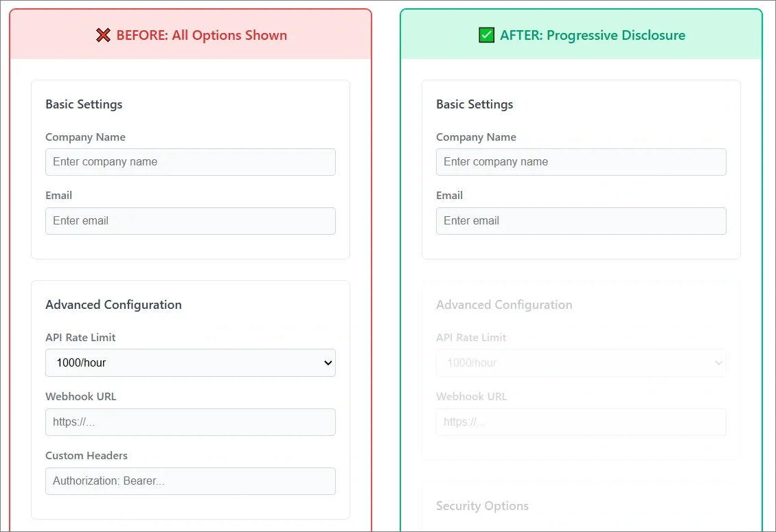The height and width of the screenshot is (532, 776).
Task: Click the Basic Settings heading in BEFORE panel
Action: coord(84,104)
